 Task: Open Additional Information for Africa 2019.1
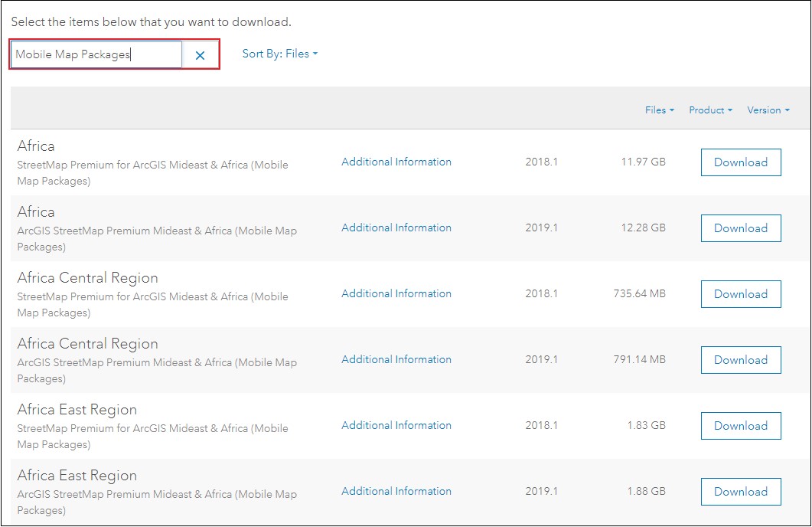396,227
